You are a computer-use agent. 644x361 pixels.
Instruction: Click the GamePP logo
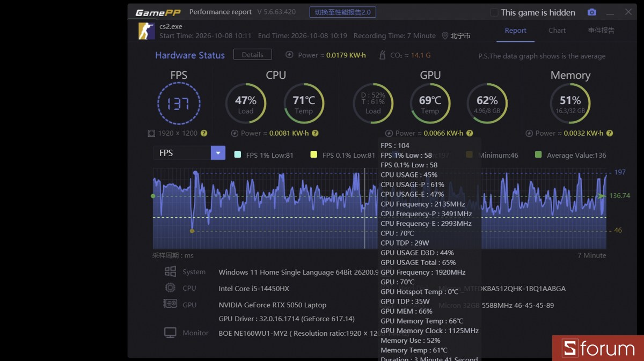tap(158, 12)
